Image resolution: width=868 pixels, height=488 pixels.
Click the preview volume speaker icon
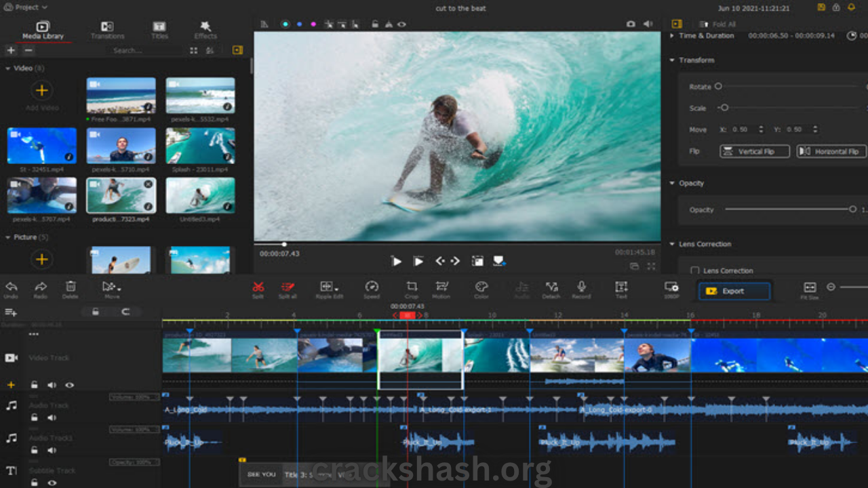coord(650,24)
